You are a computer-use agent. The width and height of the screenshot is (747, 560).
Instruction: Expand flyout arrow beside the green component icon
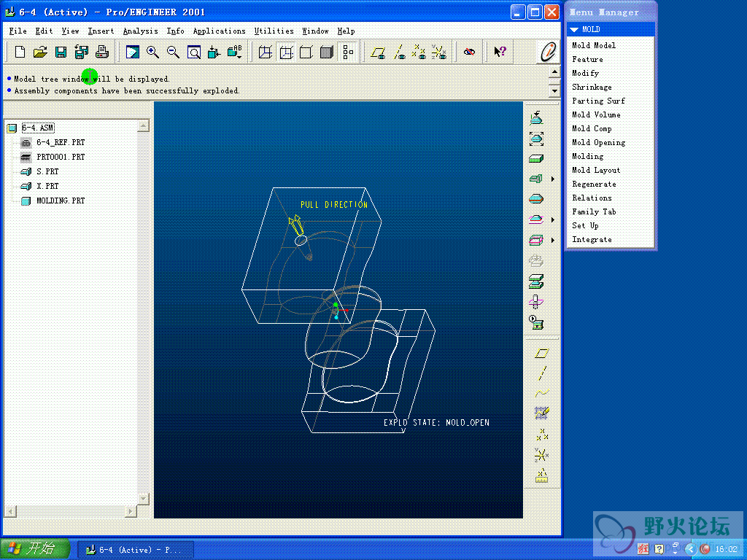[553, 179]
